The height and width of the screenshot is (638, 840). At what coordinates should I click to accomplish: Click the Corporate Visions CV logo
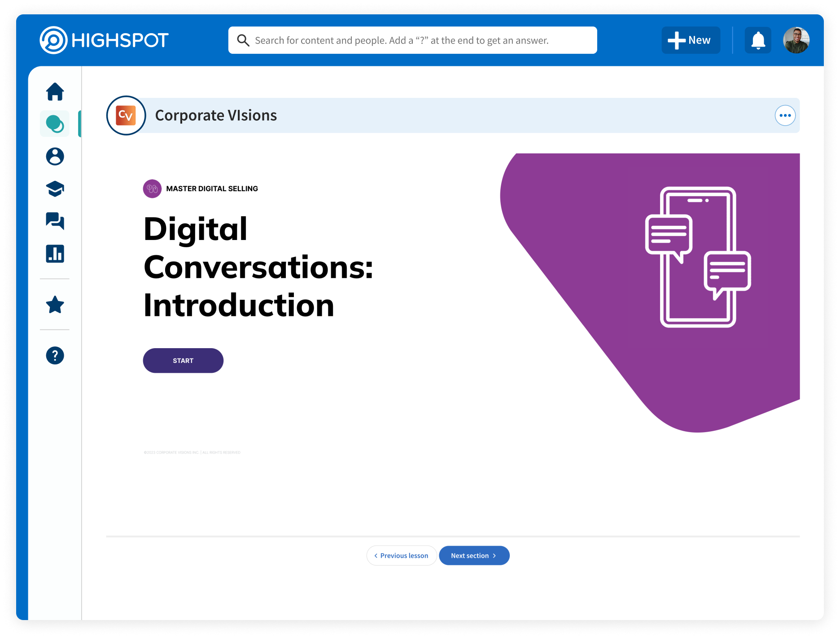[x=126, y=116]
